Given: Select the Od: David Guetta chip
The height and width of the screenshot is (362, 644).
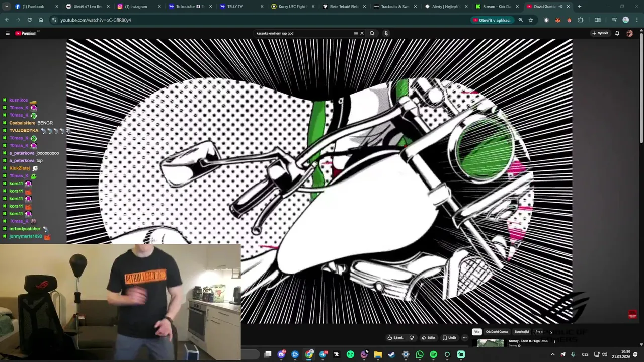Looking at the screenshot, I should point(497,332).
